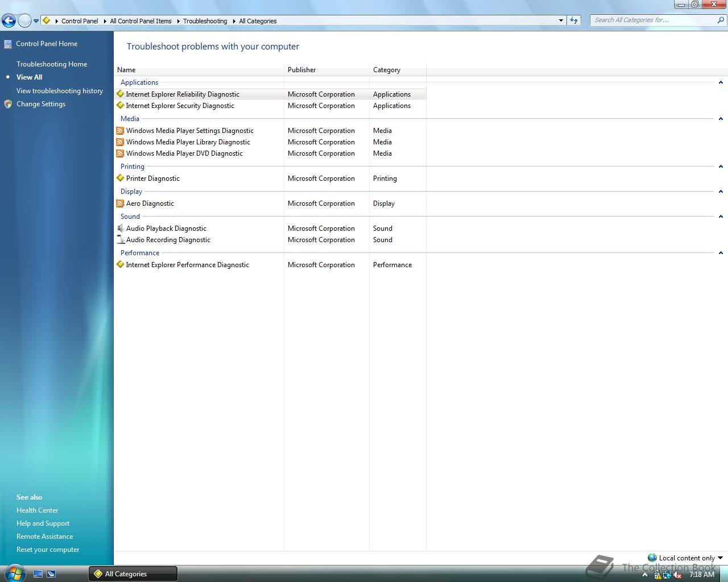Sort list by Category column header
Image resolution: width=728 pixels, height=582 pixels.
tap(398, 70)
